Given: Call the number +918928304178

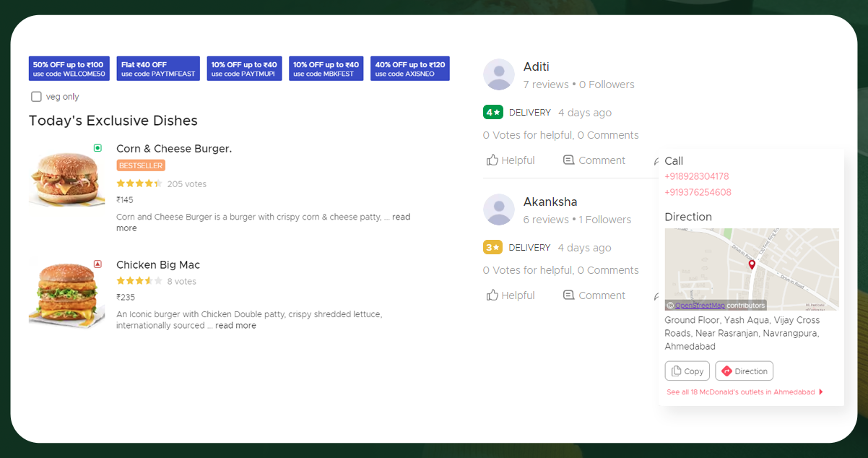Looking at the screenshot, I should click(x=697, y=176).
